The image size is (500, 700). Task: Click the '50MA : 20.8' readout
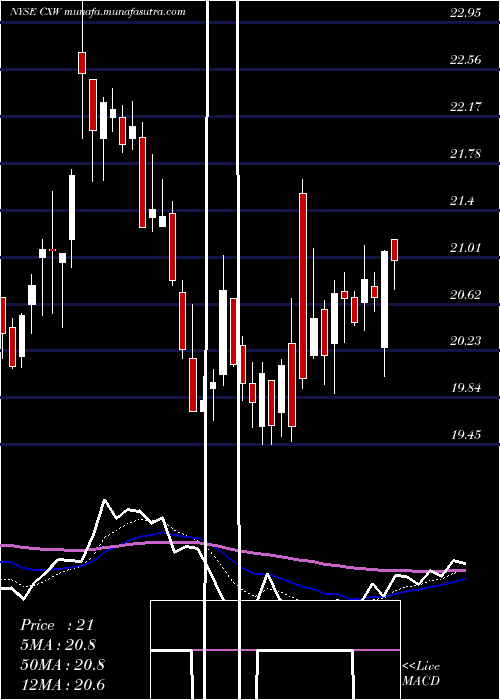click(62, 665)
